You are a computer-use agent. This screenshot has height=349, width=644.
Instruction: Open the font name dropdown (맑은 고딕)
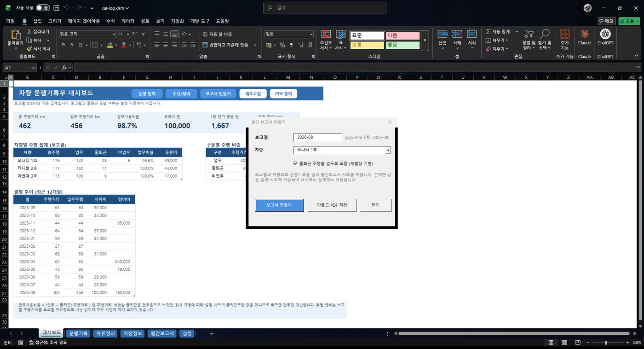click(114, 34)
